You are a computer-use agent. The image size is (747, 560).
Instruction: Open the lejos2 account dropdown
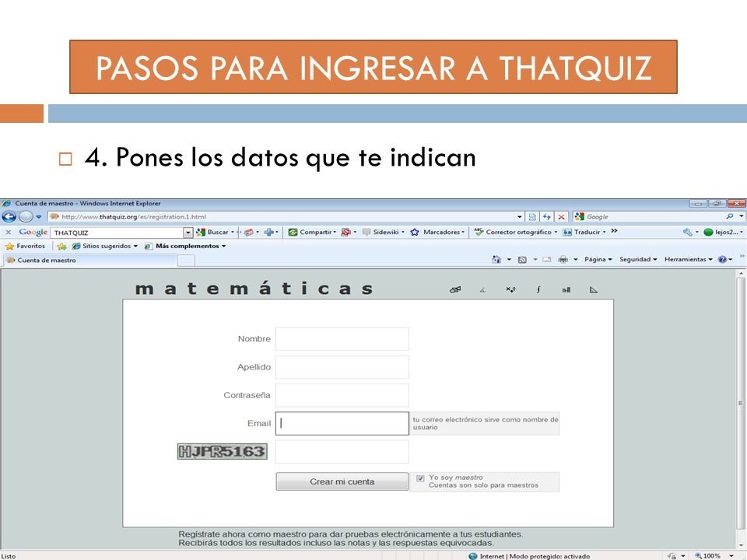coord(723,232)
